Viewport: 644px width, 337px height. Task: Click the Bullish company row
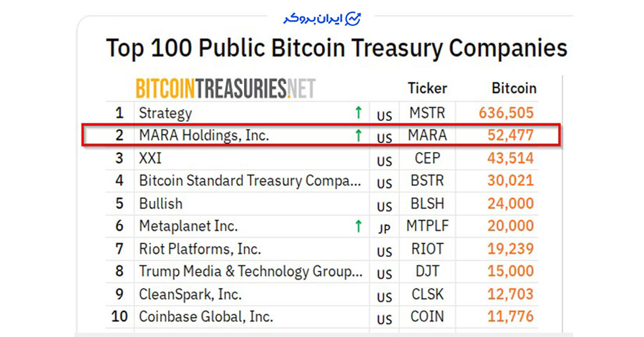click(x=160, y=203)
